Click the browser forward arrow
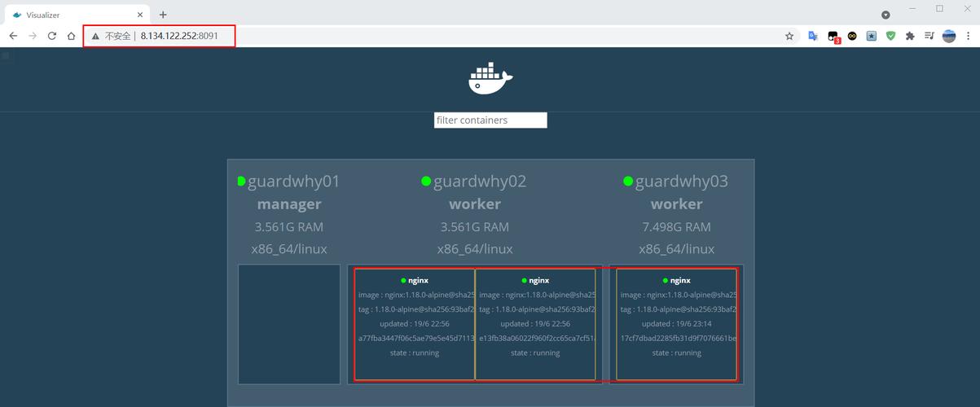Image resolution: width=980 pixels, height=407 pixels. 33,36
